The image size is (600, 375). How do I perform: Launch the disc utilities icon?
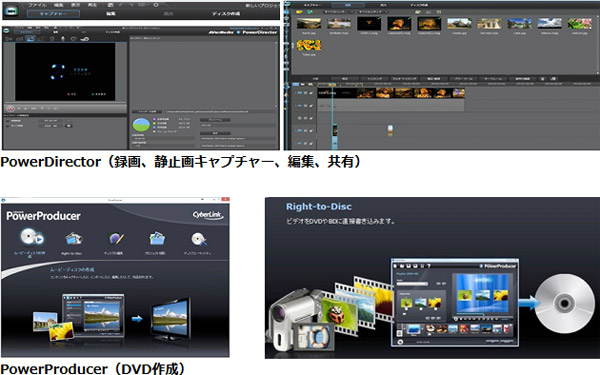[199, 239]
